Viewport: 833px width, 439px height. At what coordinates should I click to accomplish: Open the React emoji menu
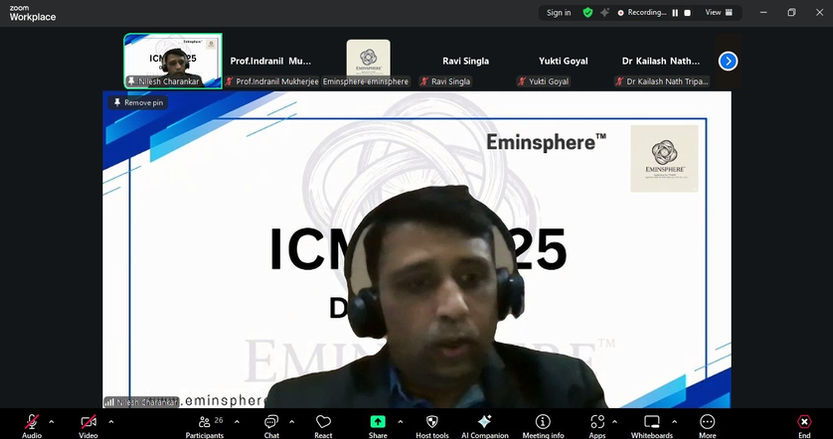click(323, 426)
